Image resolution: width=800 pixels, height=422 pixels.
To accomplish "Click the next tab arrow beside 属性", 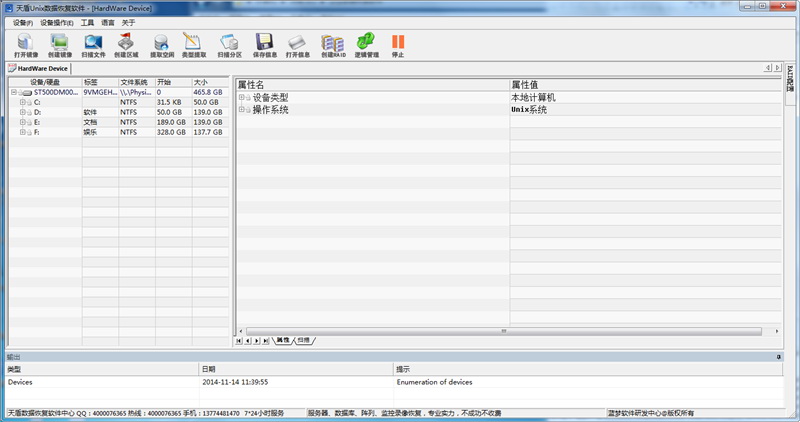I will (257, 341).
